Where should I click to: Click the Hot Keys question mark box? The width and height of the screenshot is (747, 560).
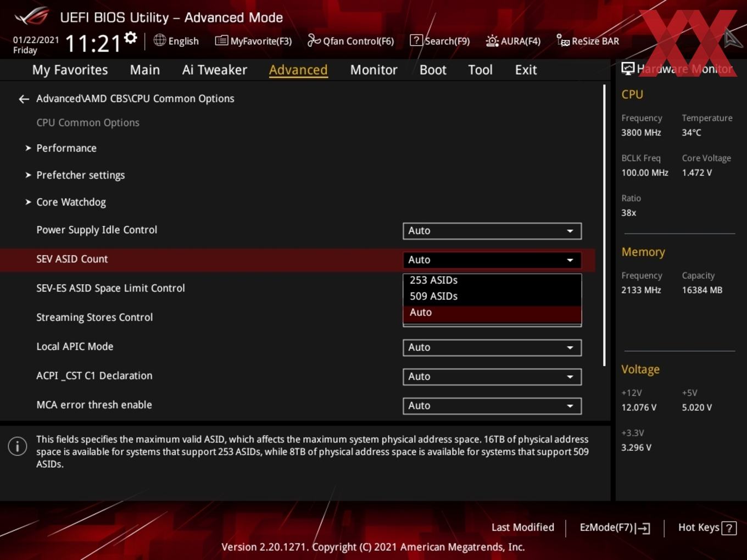(x=729, y=528)
